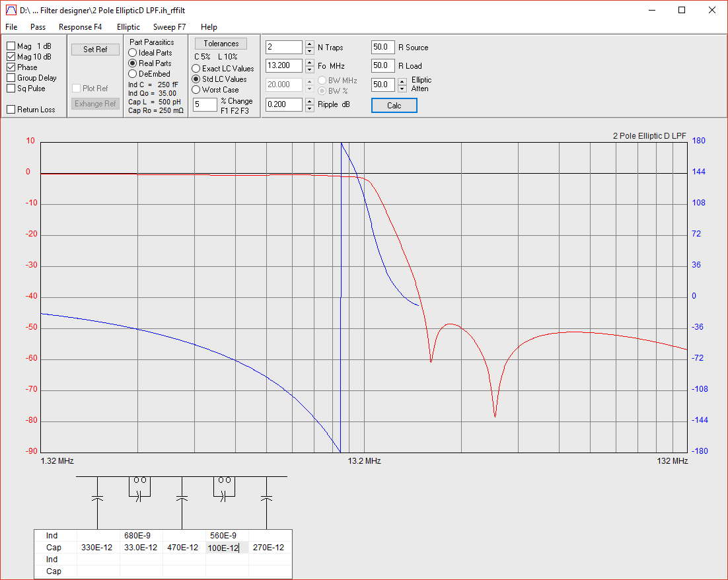Screen dimensions: 728x580
Task: Click the first shunt capacitor symbol in schematic
Action: click(97, 497)
